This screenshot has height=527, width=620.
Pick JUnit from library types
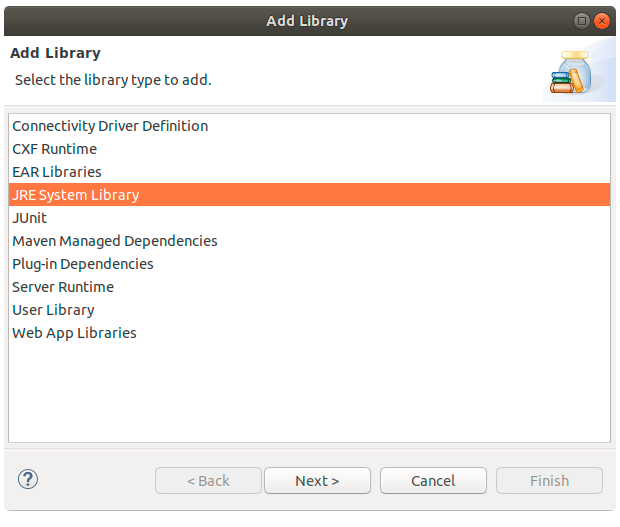[309, 218]
